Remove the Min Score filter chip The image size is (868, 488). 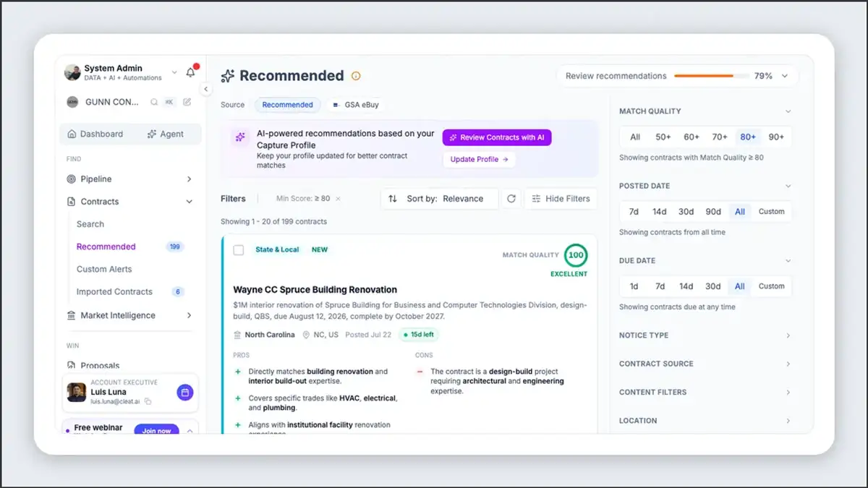click(x=338, y=199)
